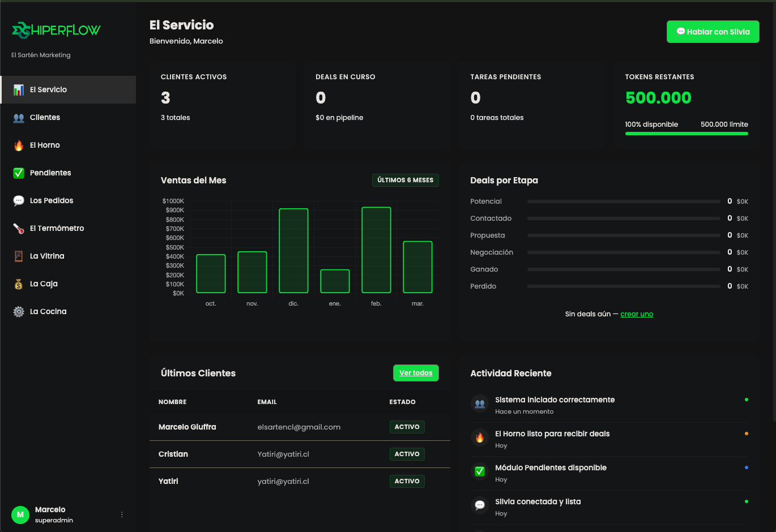Image resolution: width=776 pixels, height=532 pixels.
Task: Click the Hiperflow logo
Action: click(x=56, y=30)
